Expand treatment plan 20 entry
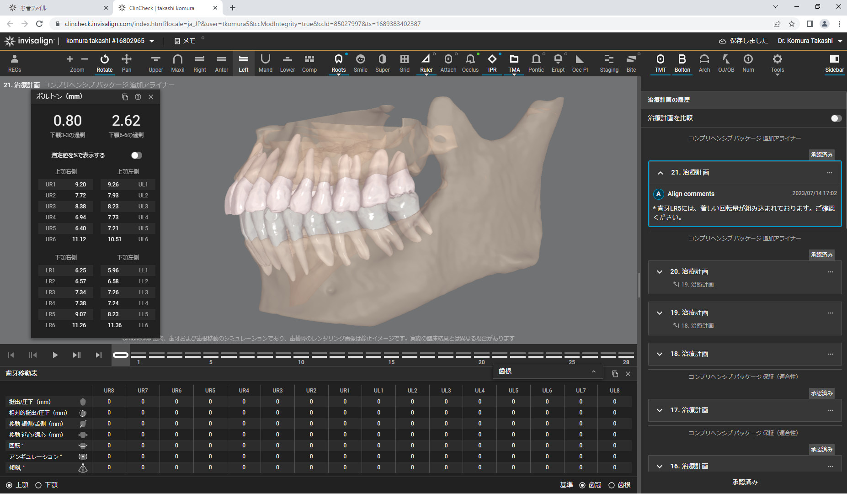847x504 pixels. 660,272
